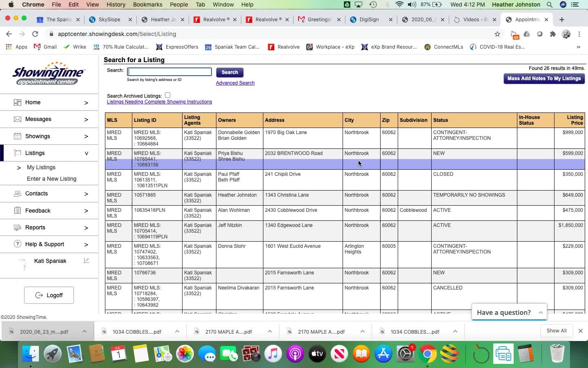
Task: Switch to the SkySlope tab
Action: click(x=109, y=19)
